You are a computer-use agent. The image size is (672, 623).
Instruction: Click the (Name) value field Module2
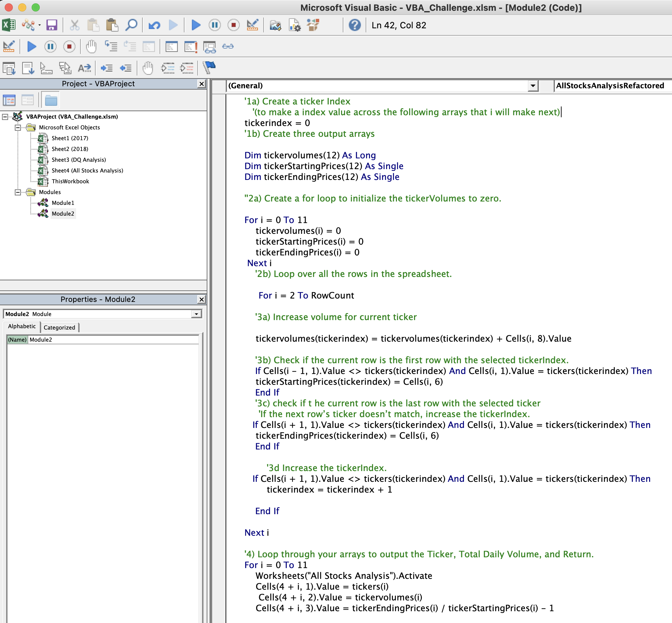113,340
